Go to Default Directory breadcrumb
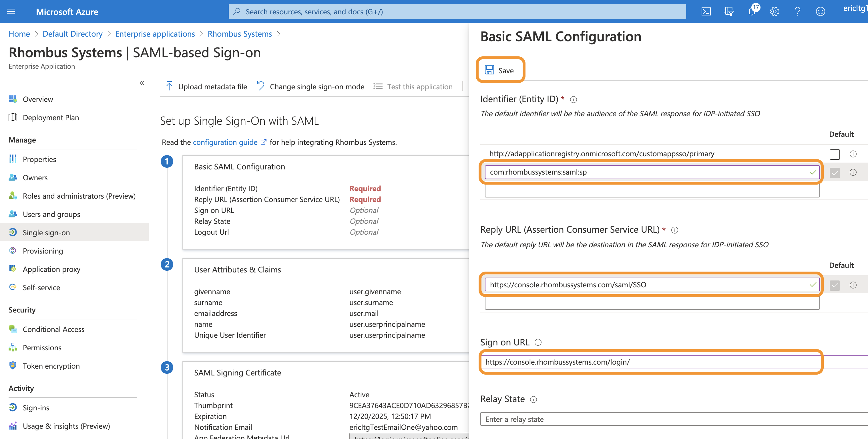The image size is (868, 439). [72, 34]
